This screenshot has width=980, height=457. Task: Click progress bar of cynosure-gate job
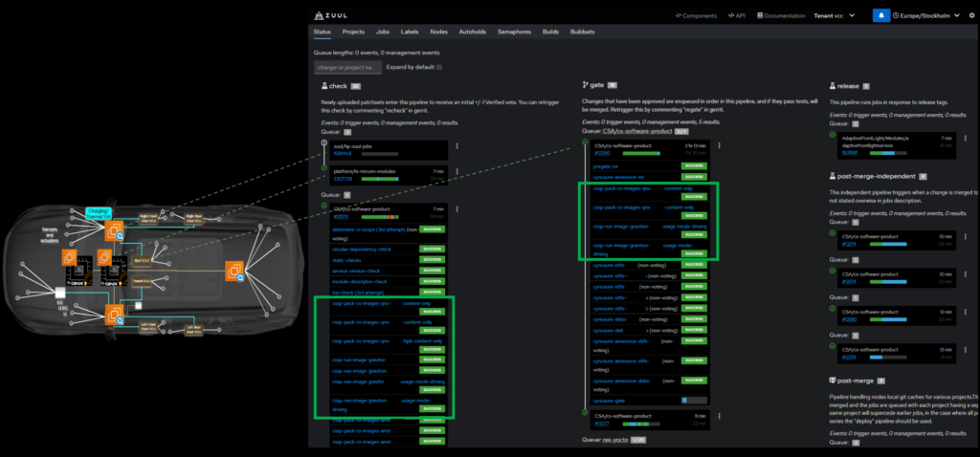[x=694, y=401]
